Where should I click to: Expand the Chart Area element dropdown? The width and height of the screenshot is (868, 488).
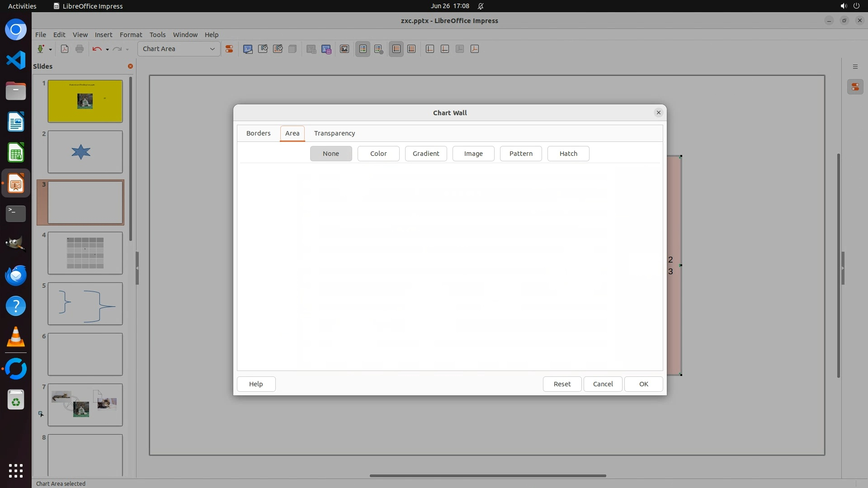[212, 49]
